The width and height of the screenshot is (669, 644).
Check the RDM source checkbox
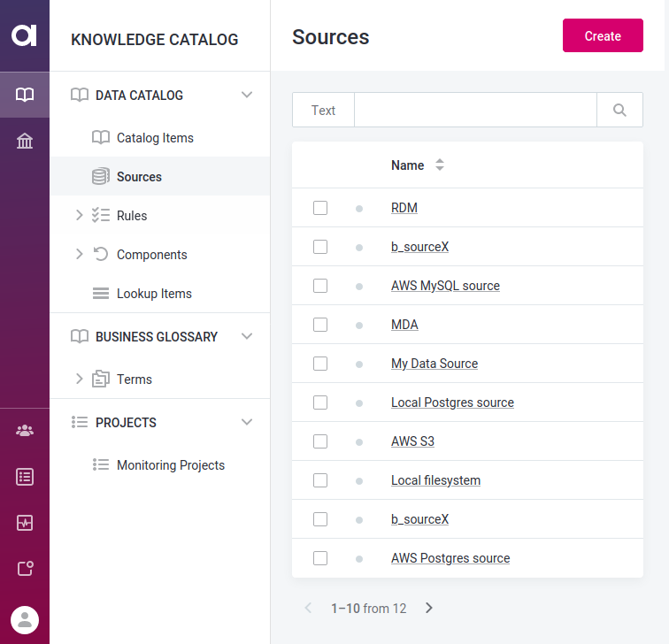point(320,208)
